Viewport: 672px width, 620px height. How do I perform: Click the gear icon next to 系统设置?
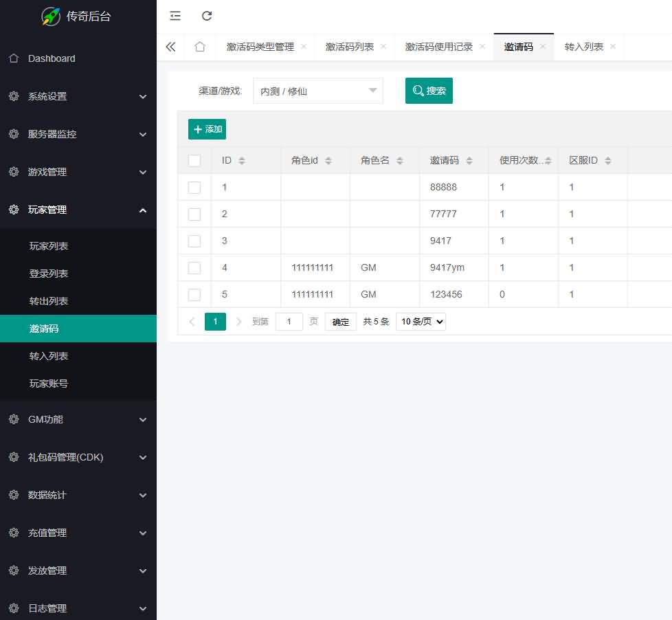pyautogui.click(x=14, y=96)
